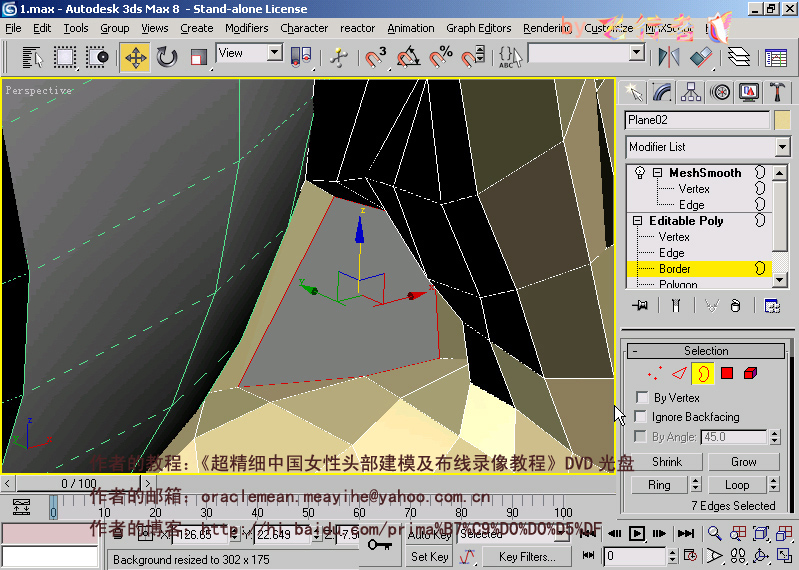The width and height of the screenshot is (799, 570).
Task: Toggle the Angle Snap tool
Action: click(409, 57)
